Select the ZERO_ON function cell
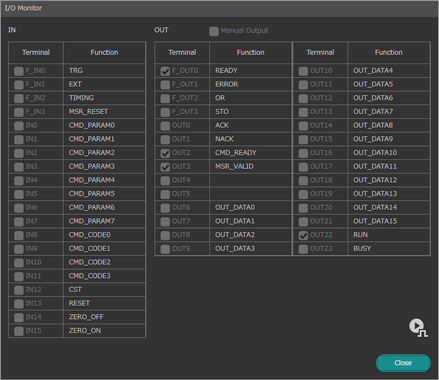Screen dimensions: 439x380 pyautogui.click(x=104, y=331)
